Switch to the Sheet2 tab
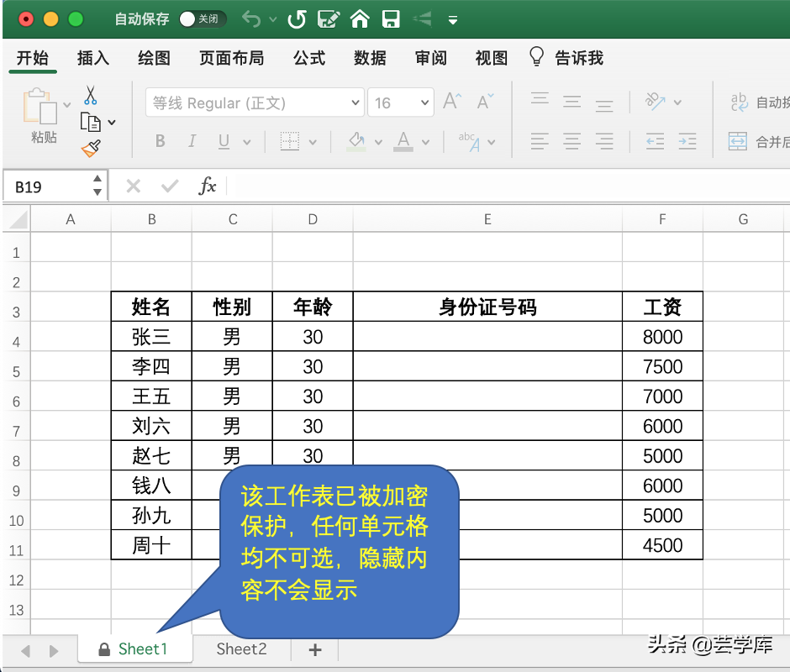Image resolution: width=790 pixels, height=672 pixels. click(x=241, y=648)
